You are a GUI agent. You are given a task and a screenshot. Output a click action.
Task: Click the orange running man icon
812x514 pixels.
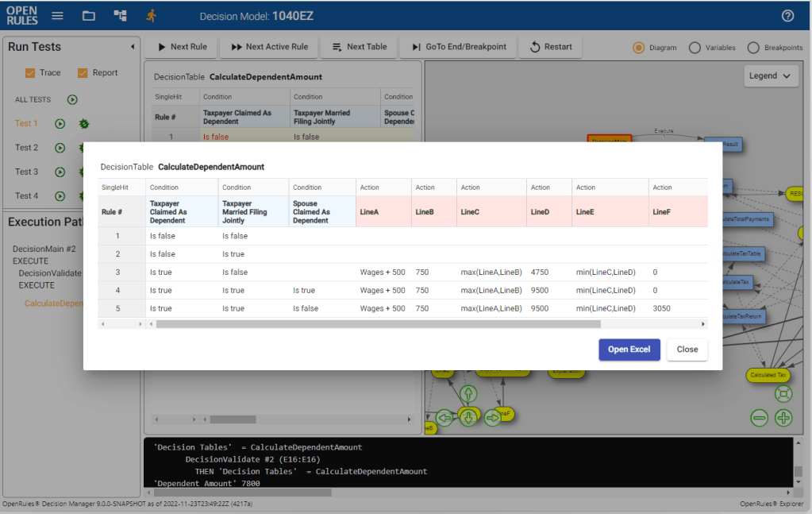click(151, 16)
